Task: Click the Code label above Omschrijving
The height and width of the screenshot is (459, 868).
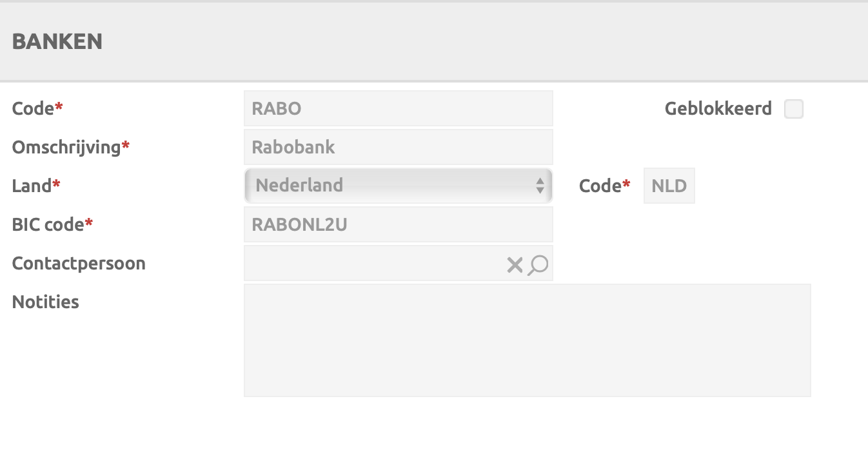Action: click(33, 108)
